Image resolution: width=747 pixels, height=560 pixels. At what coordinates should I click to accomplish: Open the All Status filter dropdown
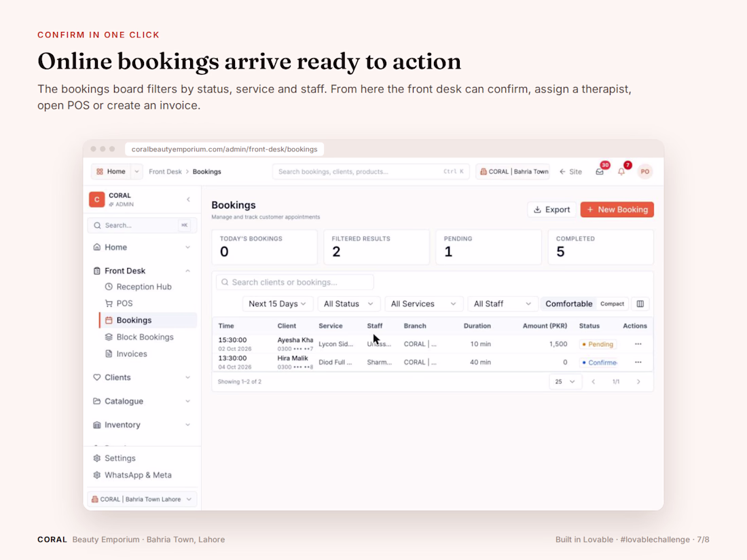348,304
